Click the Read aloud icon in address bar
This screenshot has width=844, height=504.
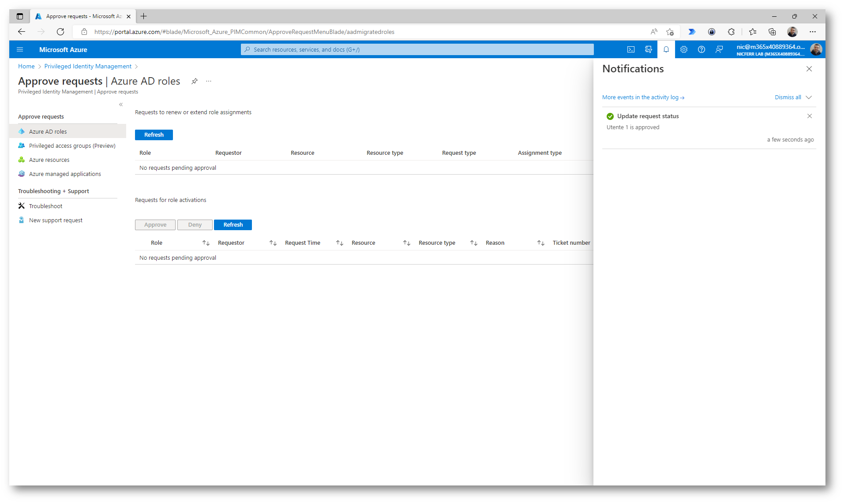point(654,32)
